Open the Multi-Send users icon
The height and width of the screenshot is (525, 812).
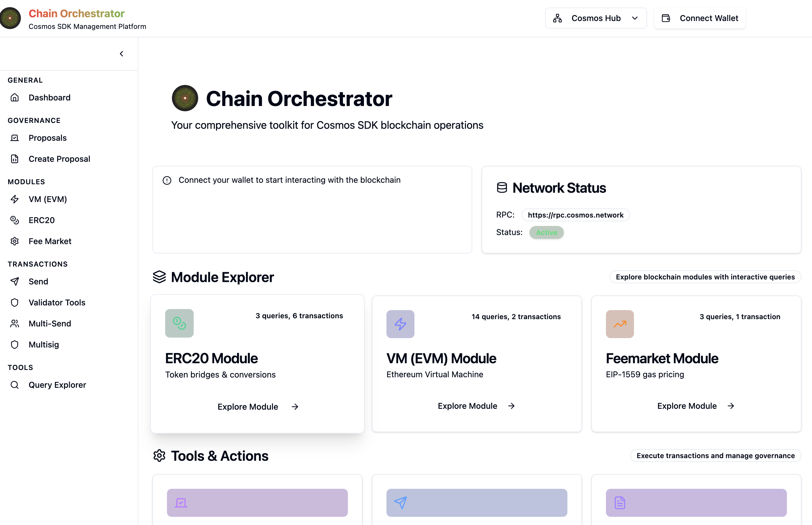[x=15, y=323]
